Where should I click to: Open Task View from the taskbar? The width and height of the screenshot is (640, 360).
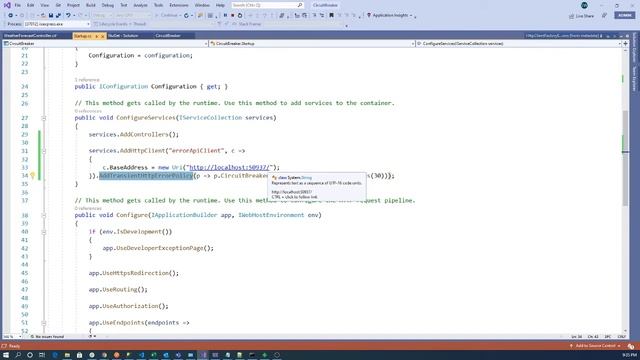coord(42,355)
